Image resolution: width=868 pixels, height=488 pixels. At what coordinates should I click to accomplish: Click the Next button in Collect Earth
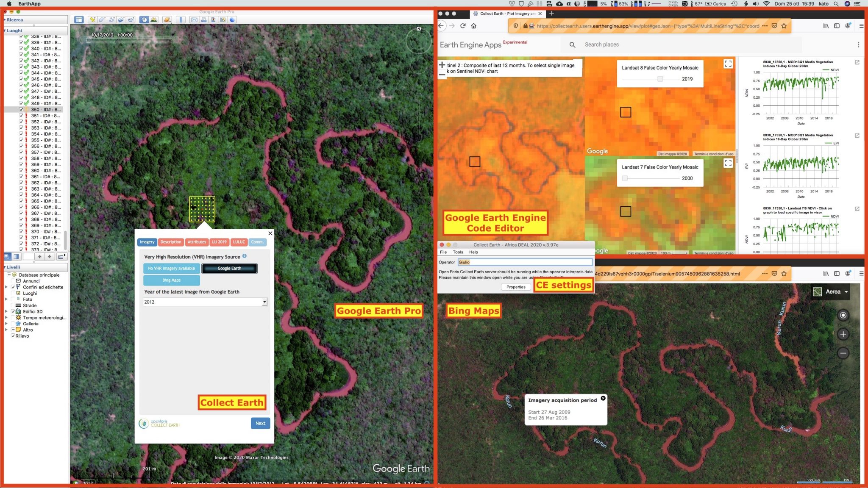point(260,423)
